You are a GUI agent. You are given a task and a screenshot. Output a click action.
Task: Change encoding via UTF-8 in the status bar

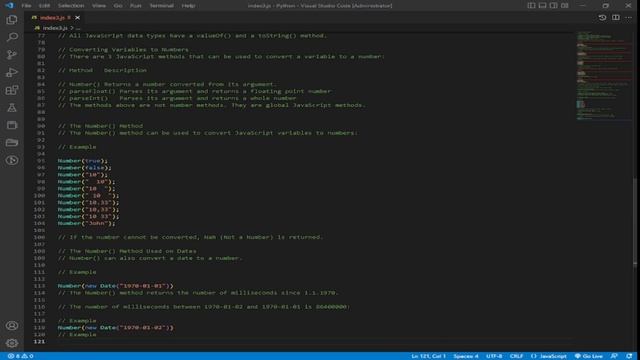tap(494, 356)
